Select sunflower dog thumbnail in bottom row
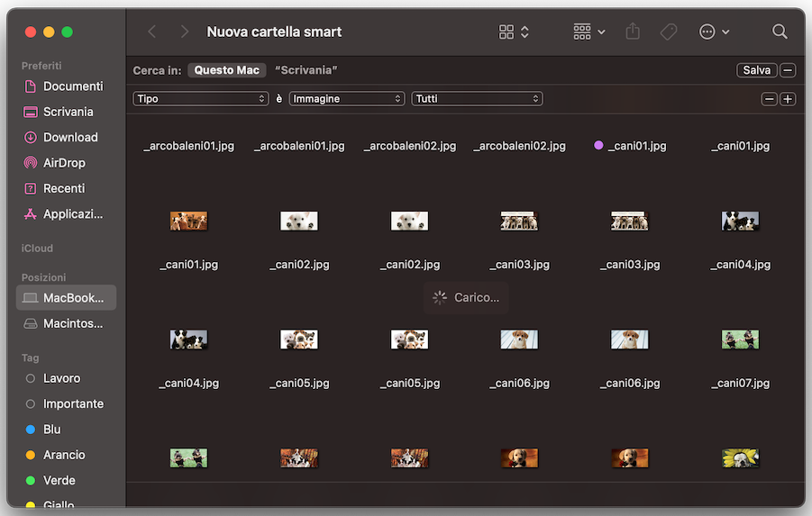 point(740,458)
